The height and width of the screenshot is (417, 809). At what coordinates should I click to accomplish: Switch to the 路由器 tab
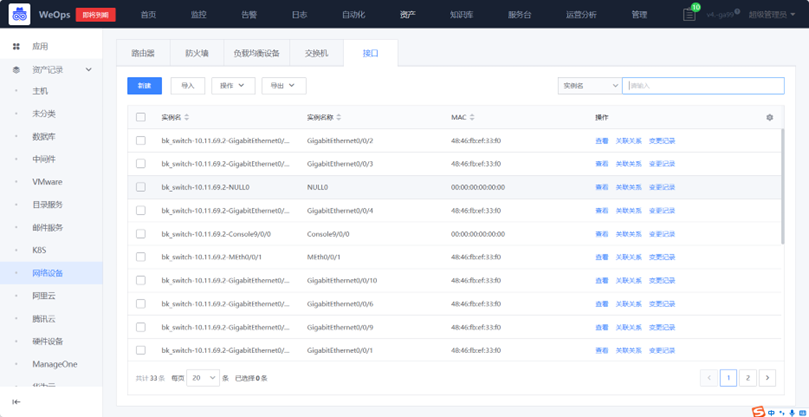click(x=143, y=53)
